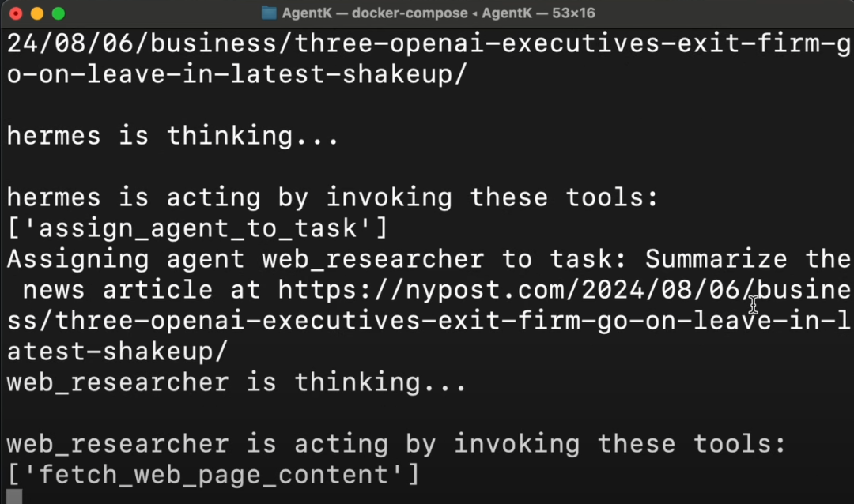Screen dimensions: 854x504
Task: Click 'web_researcher is acting by invoking' line
Action: (395, 444)
